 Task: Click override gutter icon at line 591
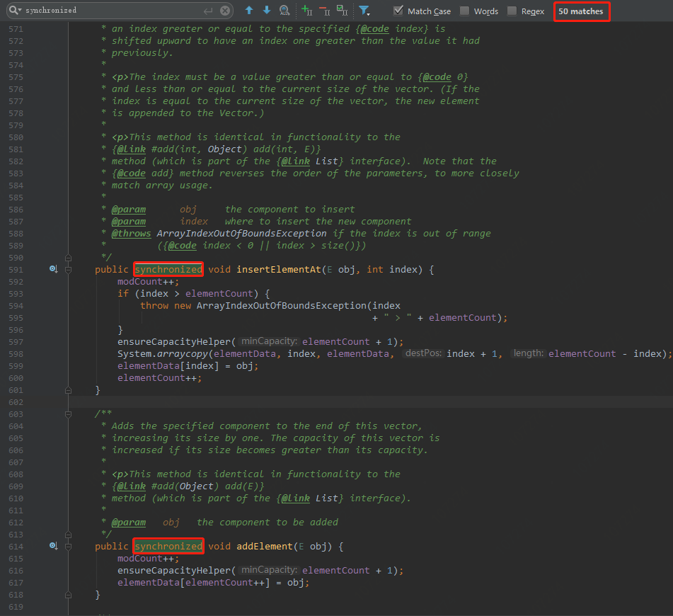[53, 269]
